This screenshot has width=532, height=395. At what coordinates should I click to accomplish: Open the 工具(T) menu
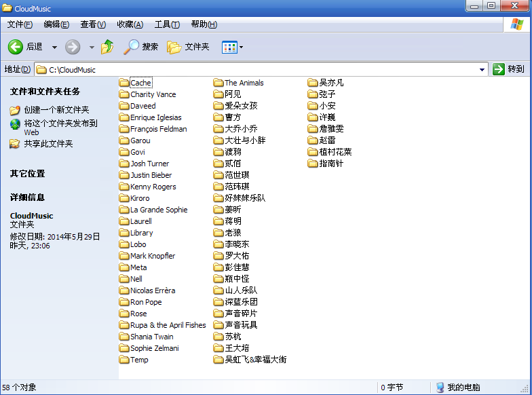pos(167,24)
